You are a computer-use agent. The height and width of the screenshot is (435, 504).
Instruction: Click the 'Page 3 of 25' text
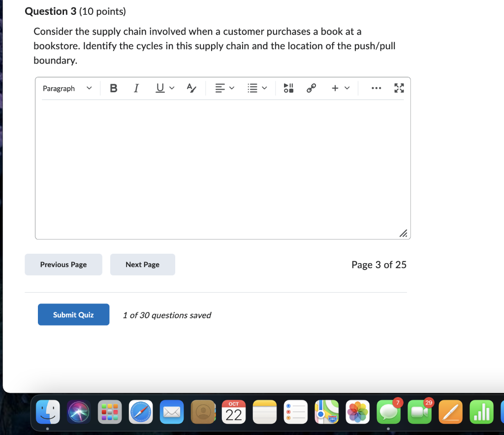click(x=379, y=265)
